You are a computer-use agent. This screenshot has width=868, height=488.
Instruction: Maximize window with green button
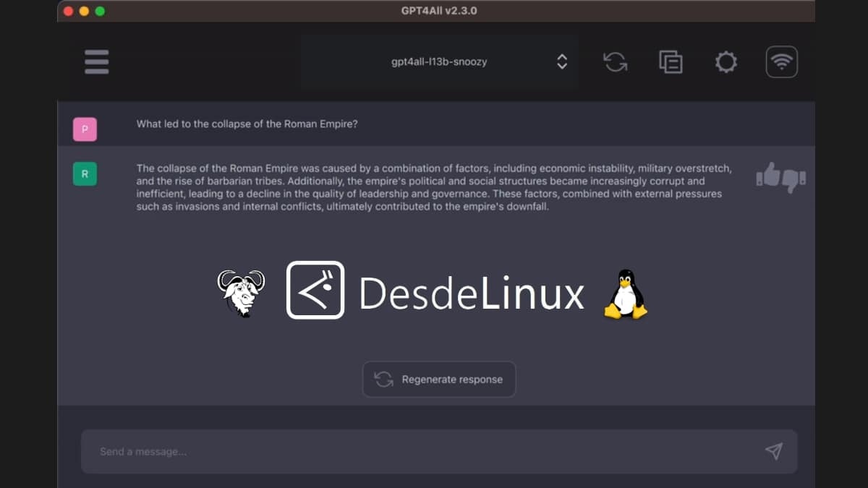click(100, 11)
